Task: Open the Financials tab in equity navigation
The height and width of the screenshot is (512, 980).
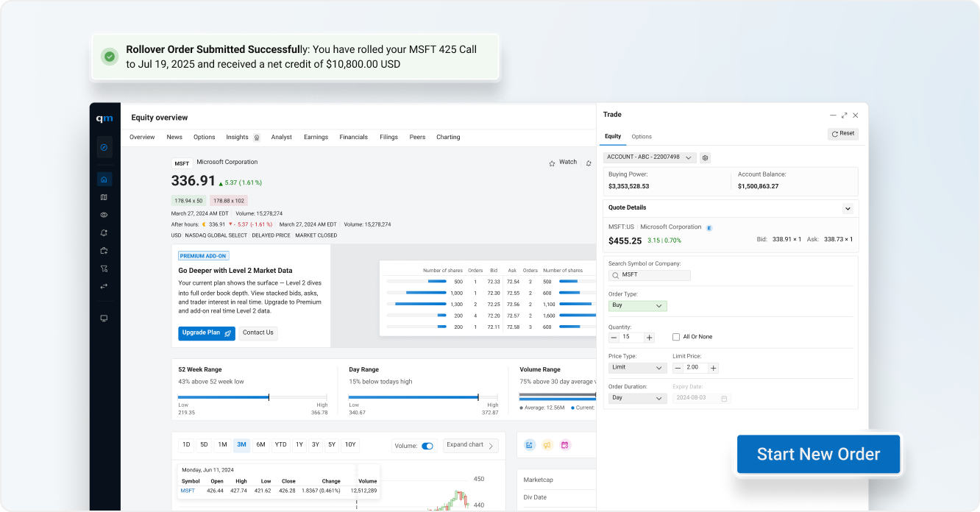Action: coord(353,137)
